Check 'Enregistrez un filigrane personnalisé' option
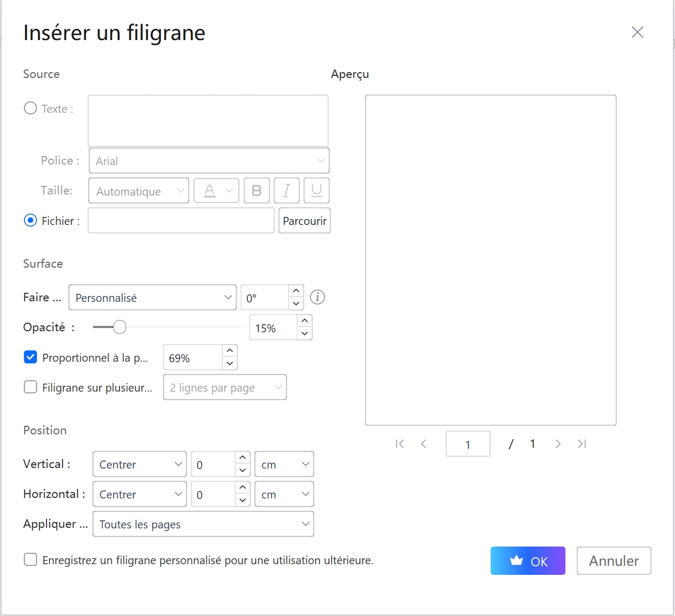 click(x=30, y=559)
